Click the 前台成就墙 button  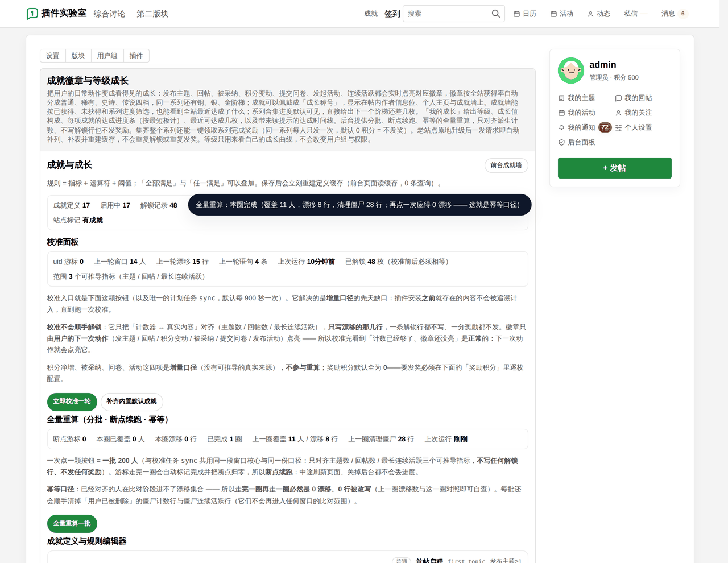pos(506,165)
